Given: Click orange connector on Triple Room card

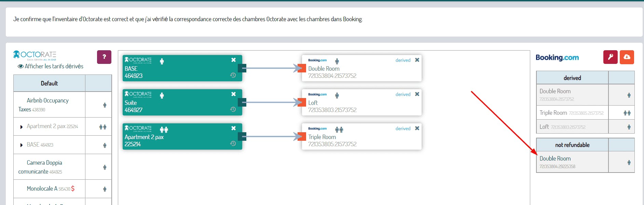Looking at the screenshot, I should pyautogui.click(x=302, y=137).
